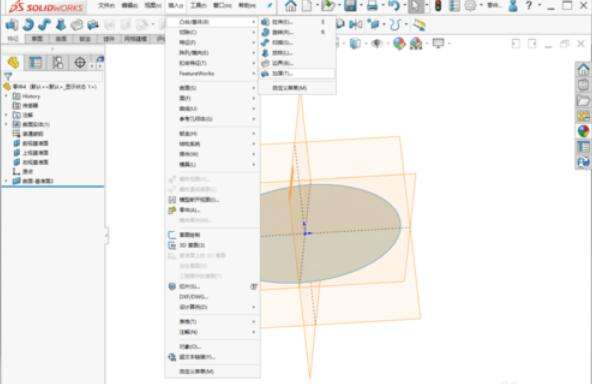Click the Boundary Boss icon in Features toolbar

pyautogui.click(x=77, y=25)
